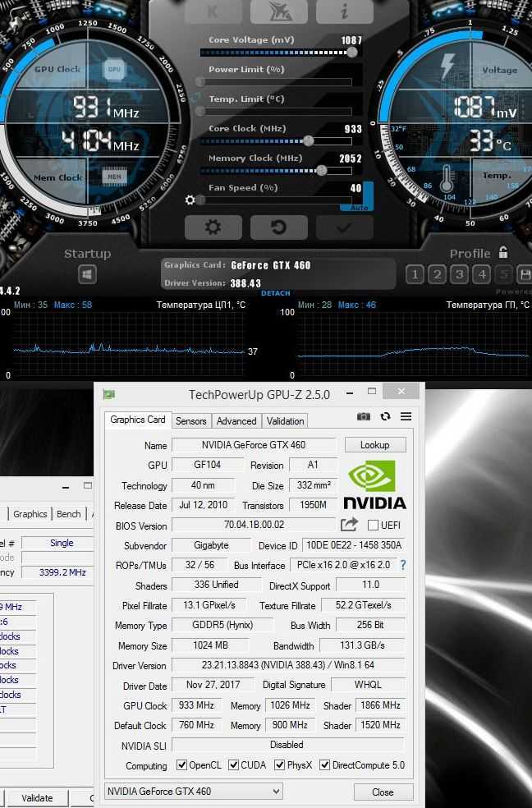Click the Subvendor field showing Gigabyte
Screen dimensions: 532x808
(211, 544)
